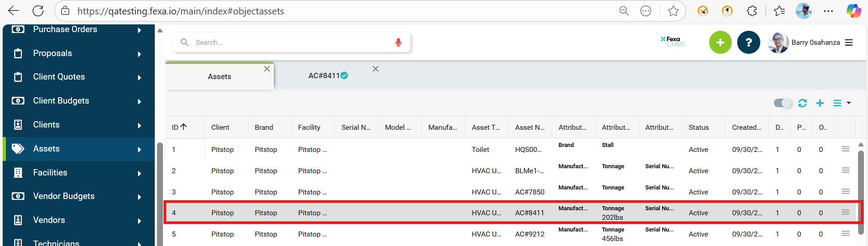Click the green plus quick-add button
This screenshot has height=246, width=868.
pyautogui.click(x=720, y=43)
